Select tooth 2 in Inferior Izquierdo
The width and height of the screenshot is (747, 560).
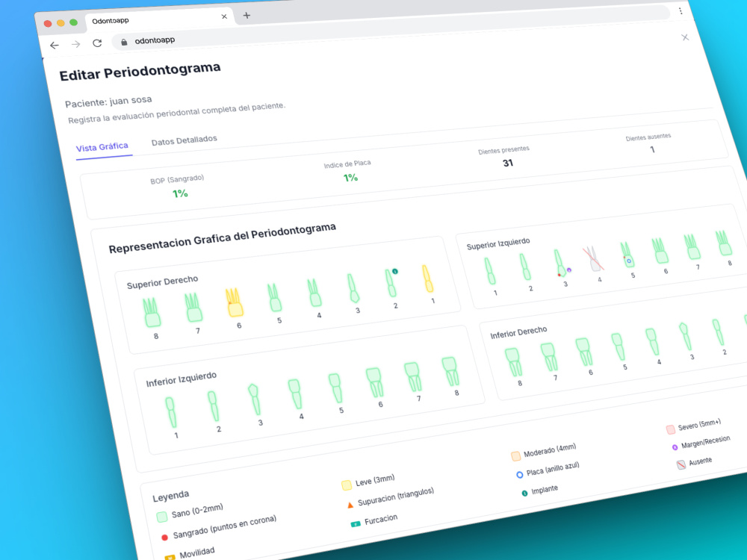[213, 406]
